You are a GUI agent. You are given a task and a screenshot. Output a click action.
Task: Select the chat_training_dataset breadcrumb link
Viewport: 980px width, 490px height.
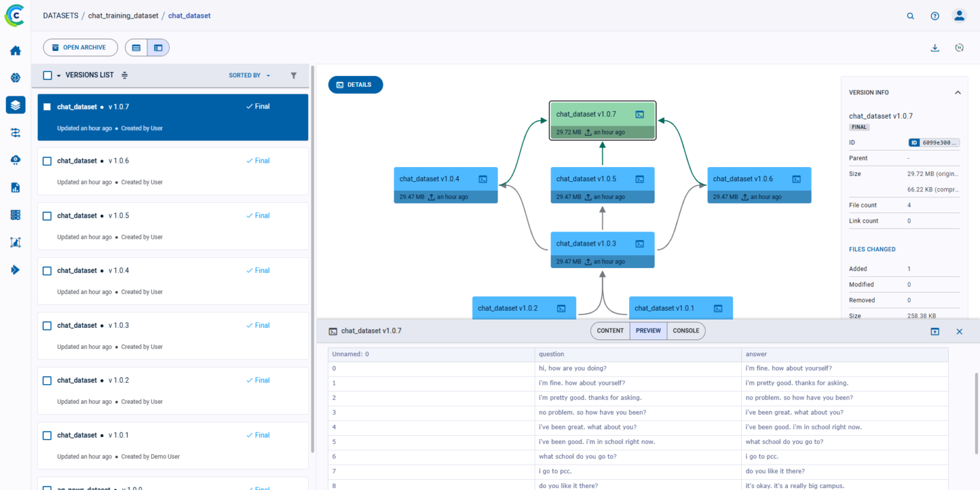[123, 15]
